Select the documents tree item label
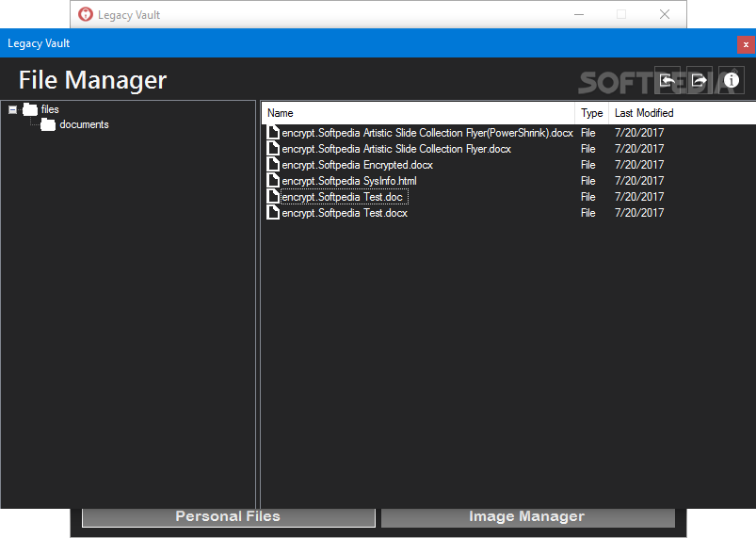The width and height of the screenshot is (756, 538). point(84,124)
